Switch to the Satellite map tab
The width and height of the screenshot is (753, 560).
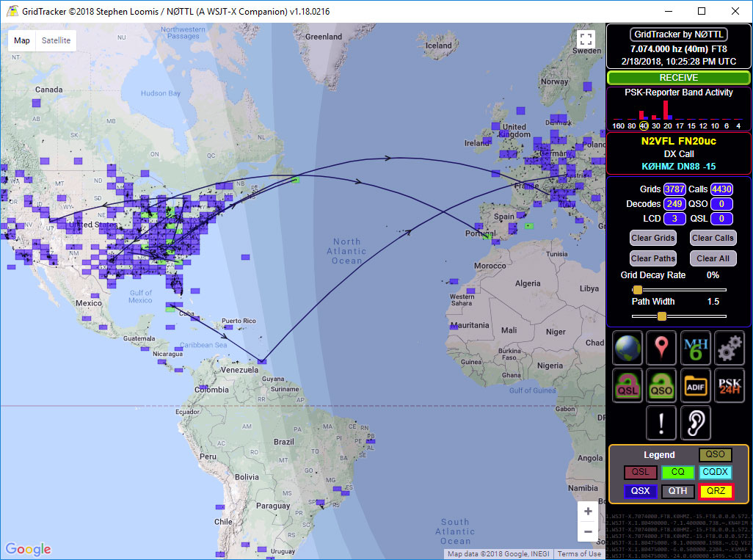[57, 40]
